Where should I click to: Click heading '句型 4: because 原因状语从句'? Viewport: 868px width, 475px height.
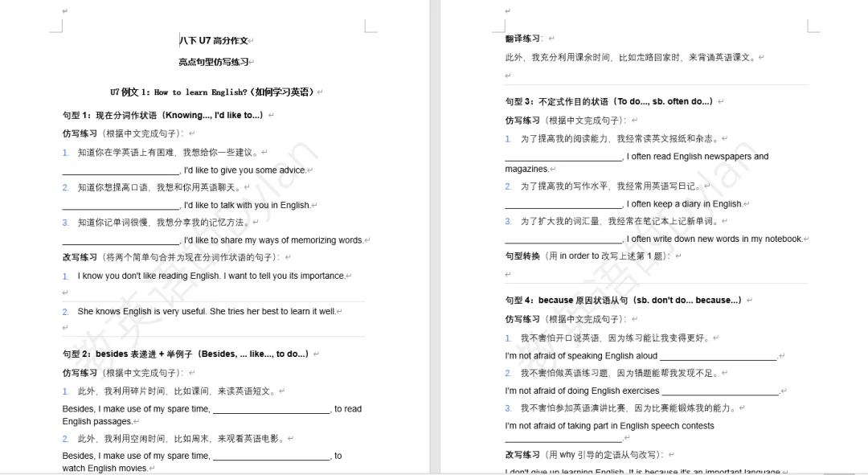(565, 300)
